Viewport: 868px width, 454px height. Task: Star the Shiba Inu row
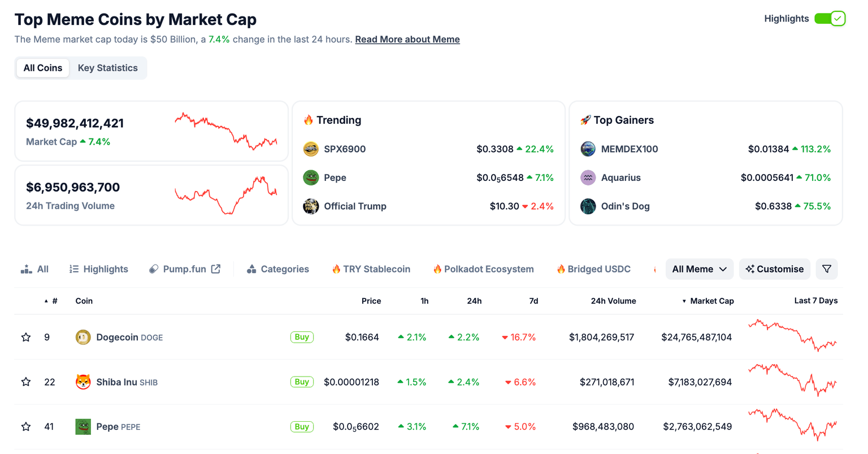25,382
